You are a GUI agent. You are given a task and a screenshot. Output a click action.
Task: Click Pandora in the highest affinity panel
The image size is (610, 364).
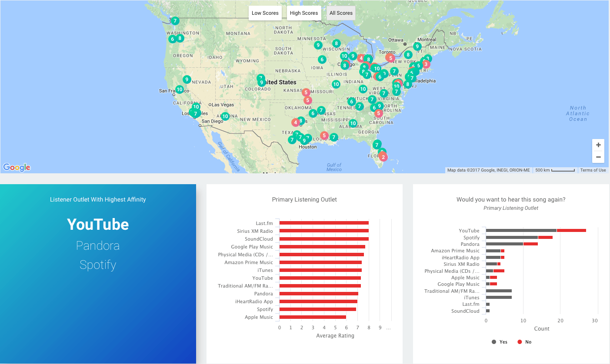(x=98, y=245)
